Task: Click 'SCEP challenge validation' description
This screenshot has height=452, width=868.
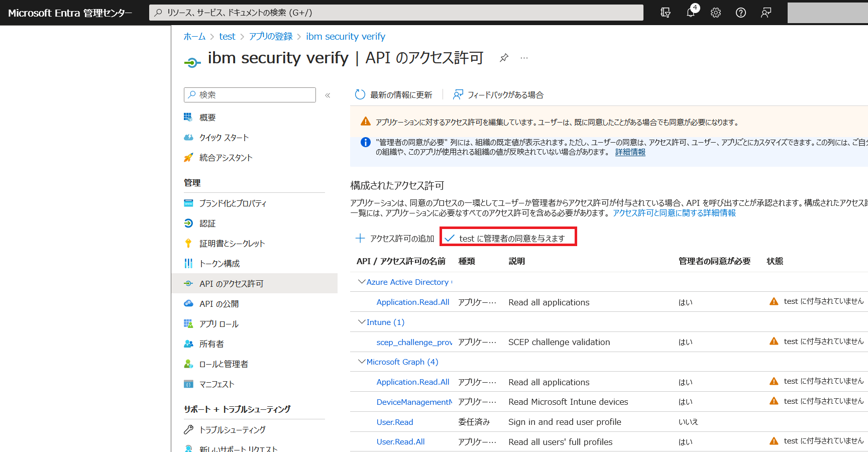Action: coord(559,342)
